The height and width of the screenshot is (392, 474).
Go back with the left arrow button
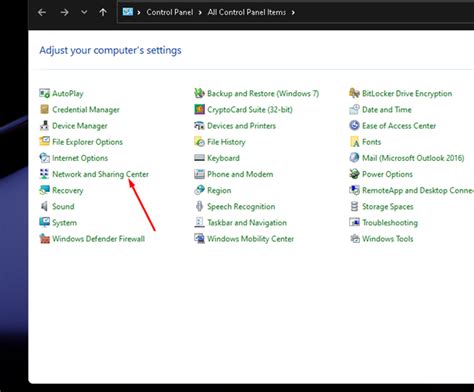[x=42, y=13]
